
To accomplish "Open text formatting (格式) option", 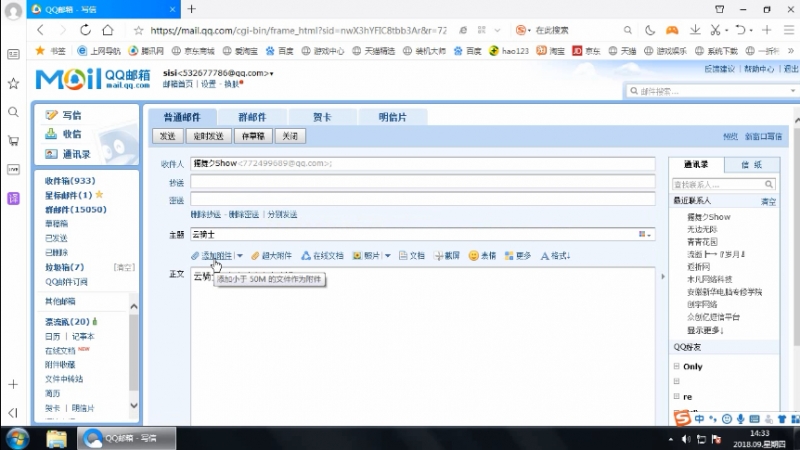I will (555, 256).
